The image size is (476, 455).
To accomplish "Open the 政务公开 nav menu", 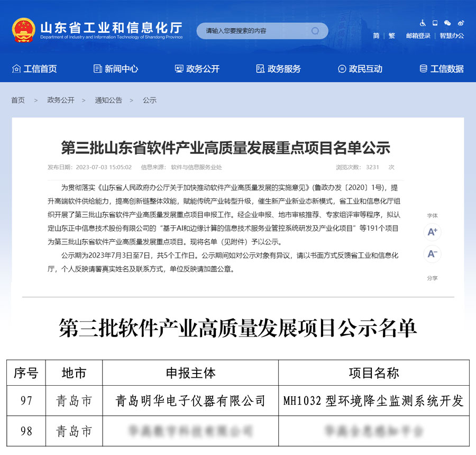I will [197, 69].
